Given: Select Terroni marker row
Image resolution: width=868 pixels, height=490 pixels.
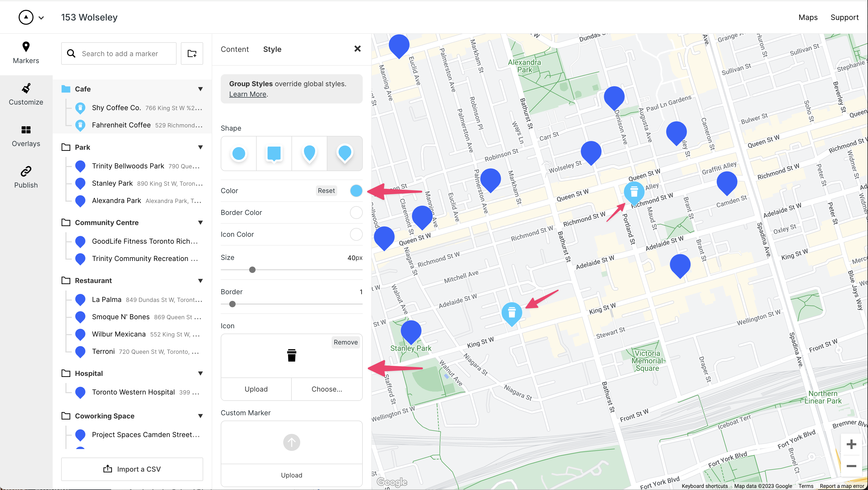Looking at the screenshot, I should coord(139,351).
